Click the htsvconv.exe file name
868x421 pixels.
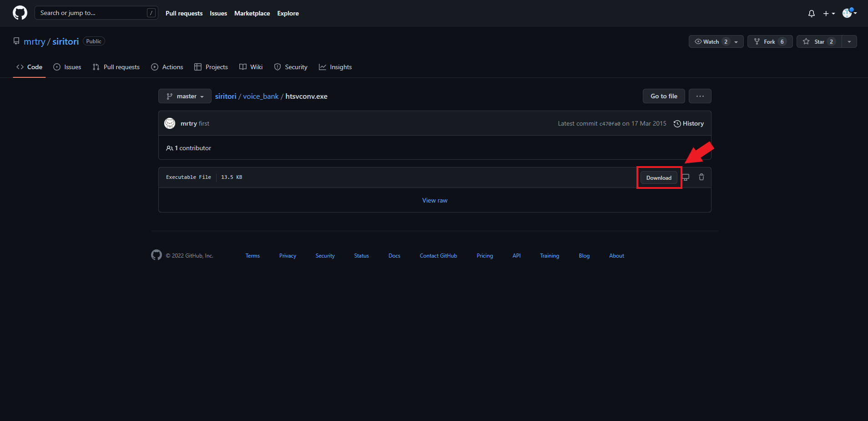click(x=307, y=96)
